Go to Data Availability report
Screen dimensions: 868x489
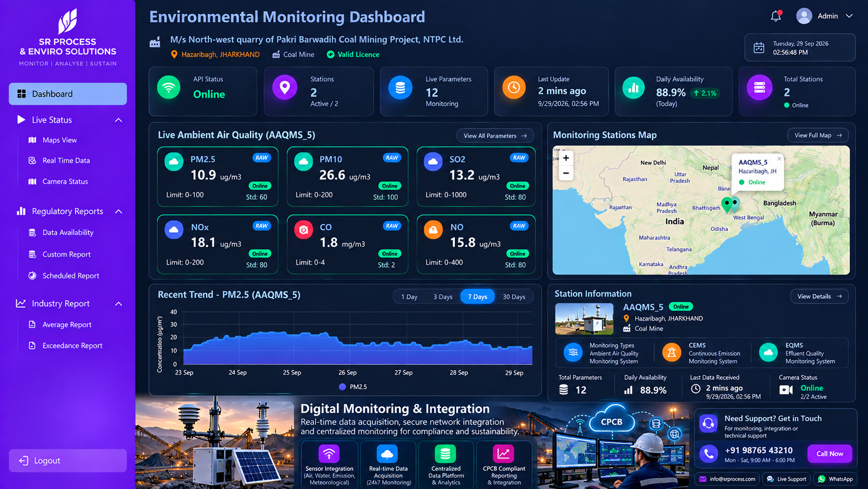(67, 232)
